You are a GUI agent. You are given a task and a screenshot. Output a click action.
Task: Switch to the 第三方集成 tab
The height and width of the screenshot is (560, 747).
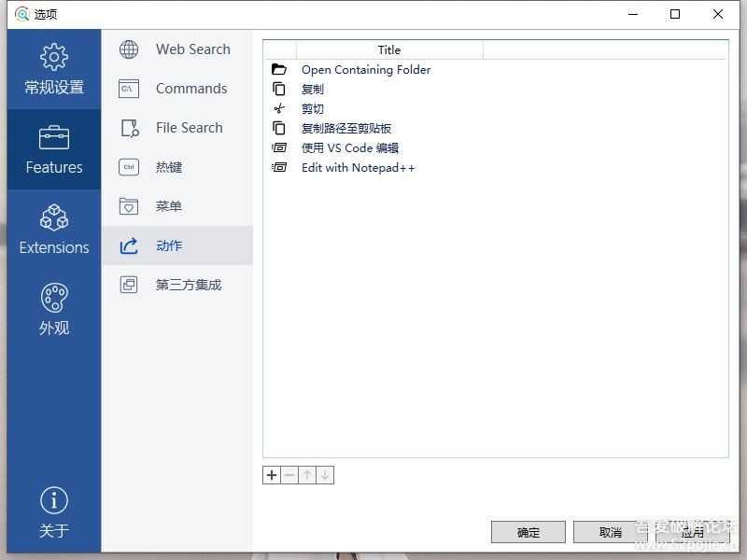177,285
